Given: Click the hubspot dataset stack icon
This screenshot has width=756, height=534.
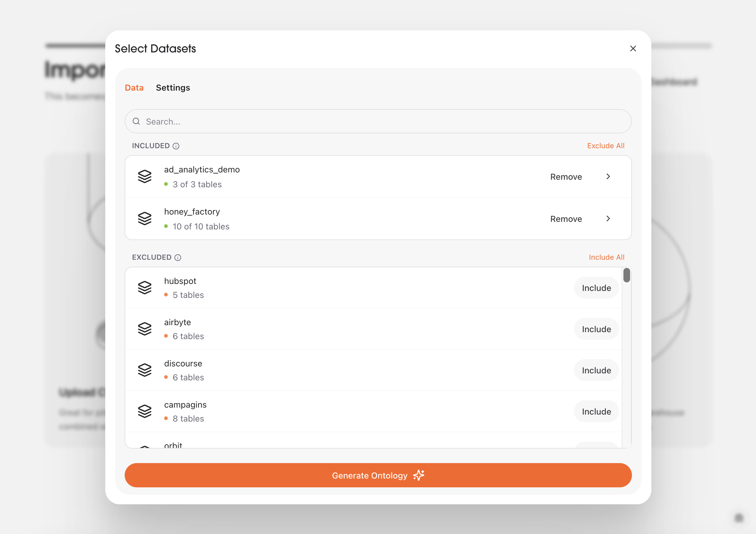Looking at the screenshot, I should (x=145, y=287).
